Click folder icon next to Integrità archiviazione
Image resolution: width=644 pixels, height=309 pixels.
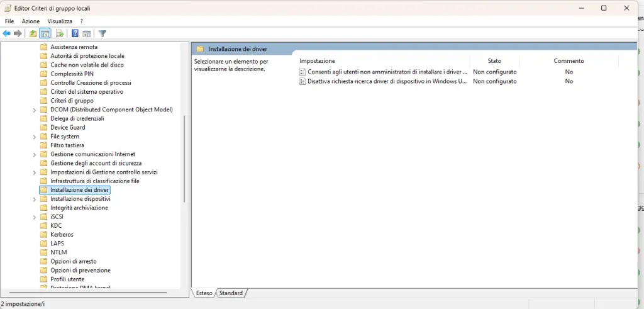43,208
